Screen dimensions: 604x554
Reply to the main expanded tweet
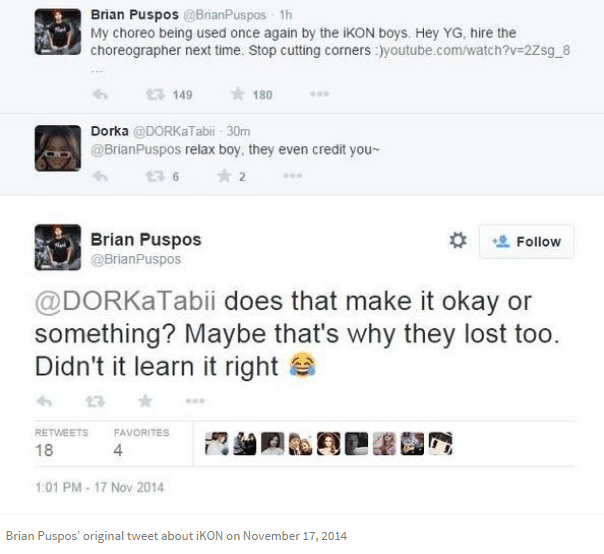(x=44, y=401)
